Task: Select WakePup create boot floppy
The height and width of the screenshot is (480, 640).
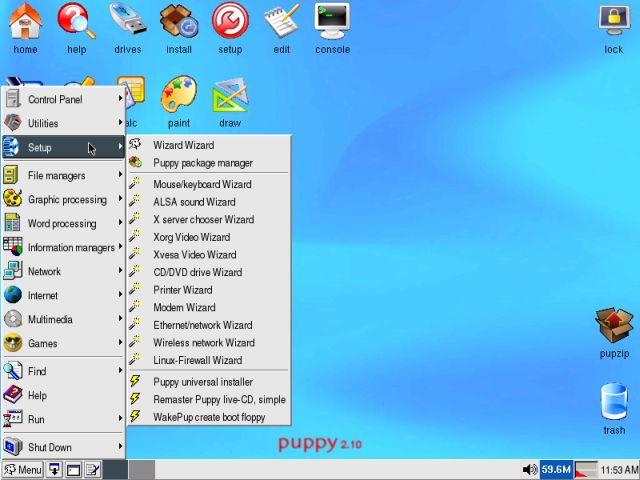Action: [x=209, y=417]
